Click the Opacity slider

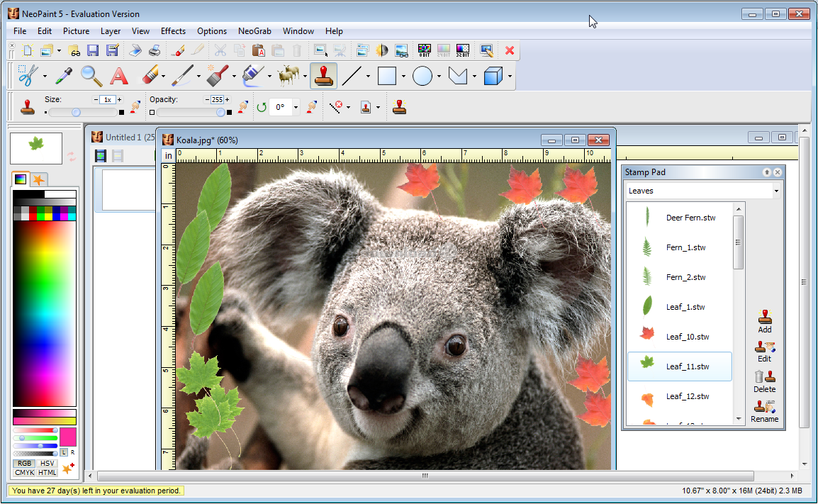[191, 112]
